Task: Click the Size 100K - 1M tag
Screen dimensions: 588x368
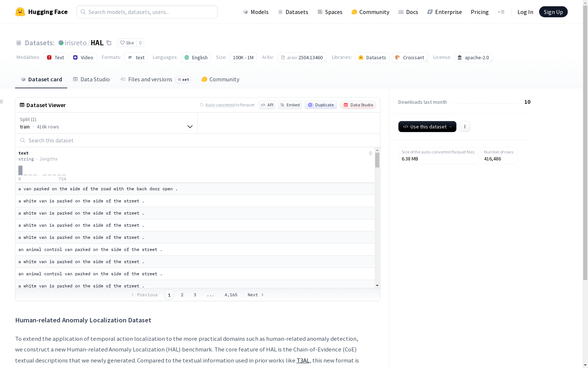Action: pos(243,57)
